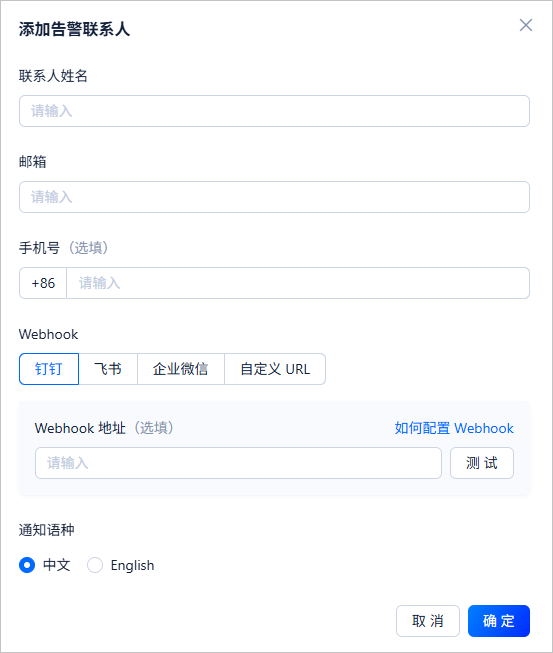553x653 pixels.
Task: Click the 联系人姓名 input field
Action: [274, 111]
